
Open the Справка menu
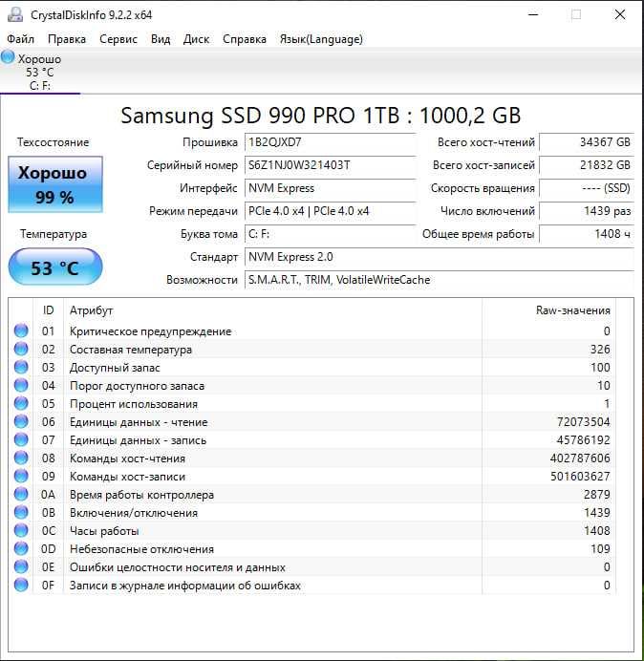[245, 39]
